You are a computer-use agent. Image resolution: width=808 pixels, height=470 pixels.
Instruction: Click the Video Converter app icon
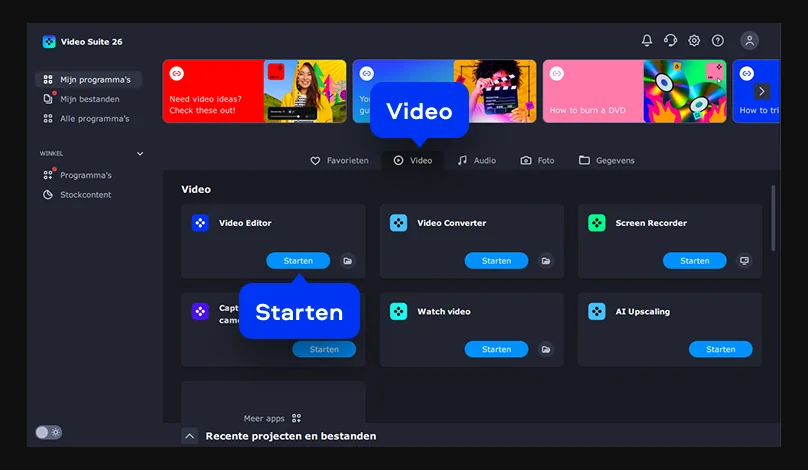[x=398, y=223]
